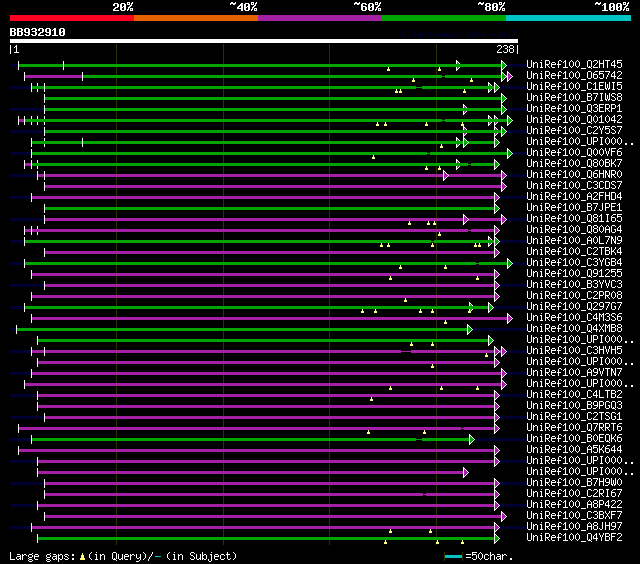Click the purple alignment bar for A5K644
640x564 pixels.
(258, 451)
